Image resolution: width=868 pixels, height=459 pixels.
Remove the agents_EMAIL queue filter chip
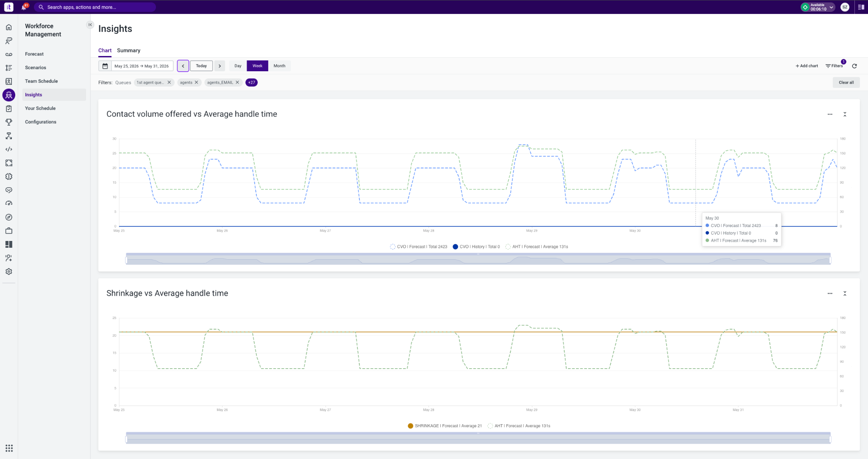pos(237,82)
